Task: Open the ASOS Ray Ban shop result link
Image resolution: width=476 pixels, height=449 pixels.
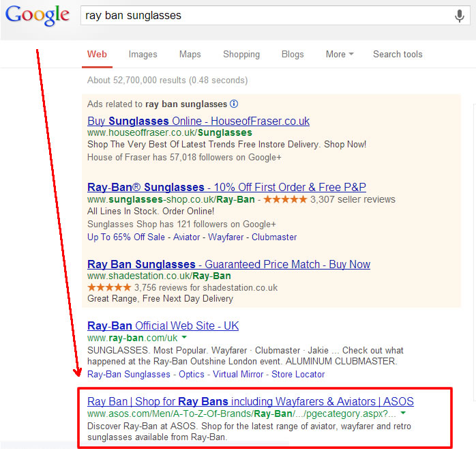Action: tap(250, 401)
